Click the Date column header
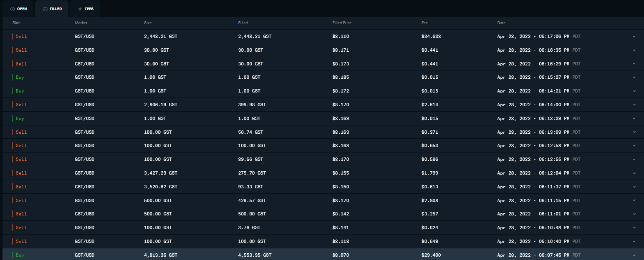Screen dimensions: 644x260 coord(501,23)
